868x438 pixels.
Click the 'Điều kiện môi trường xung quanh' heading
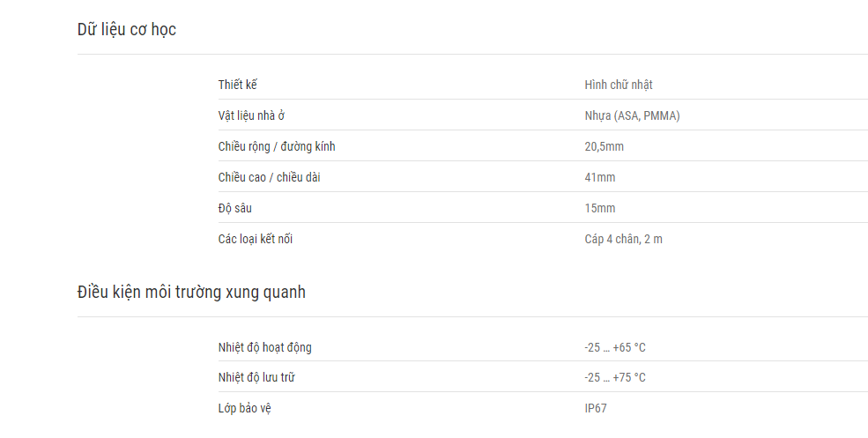click(191, 292)
